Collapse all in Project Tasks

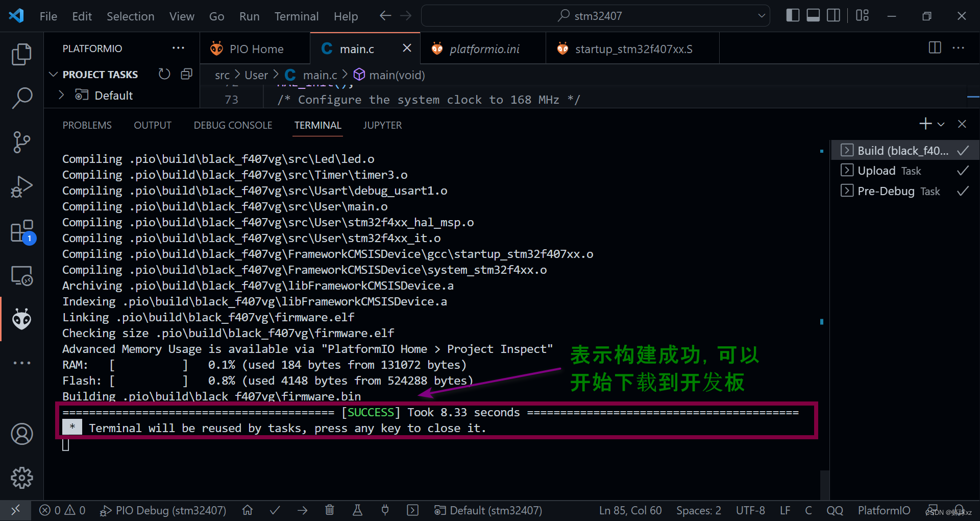[186, 74]
